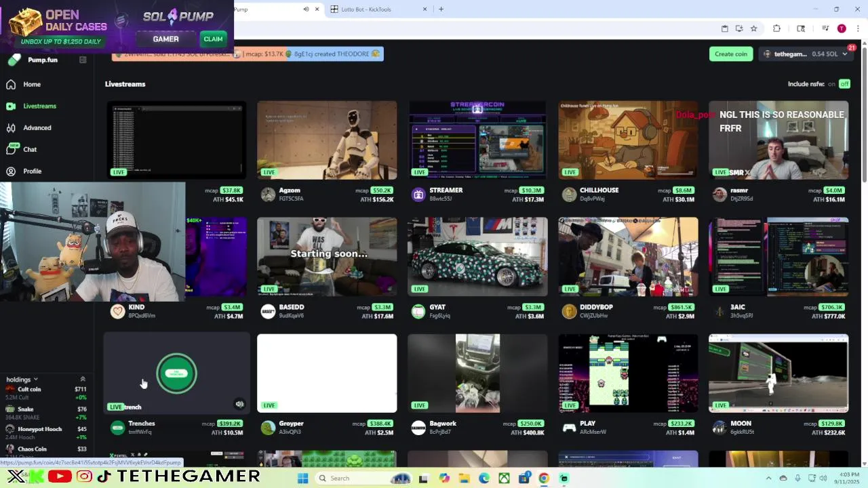Open Microsoft Edge from the taskbar
The height and width of the screenshot is (488, 868).
point(484,479)
